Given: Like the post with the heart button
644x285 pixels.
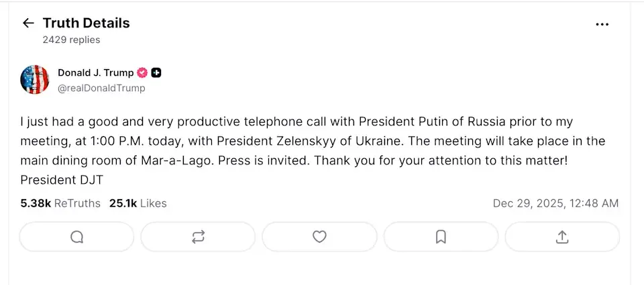Looking at the screenshot, I should click(319, 237).
